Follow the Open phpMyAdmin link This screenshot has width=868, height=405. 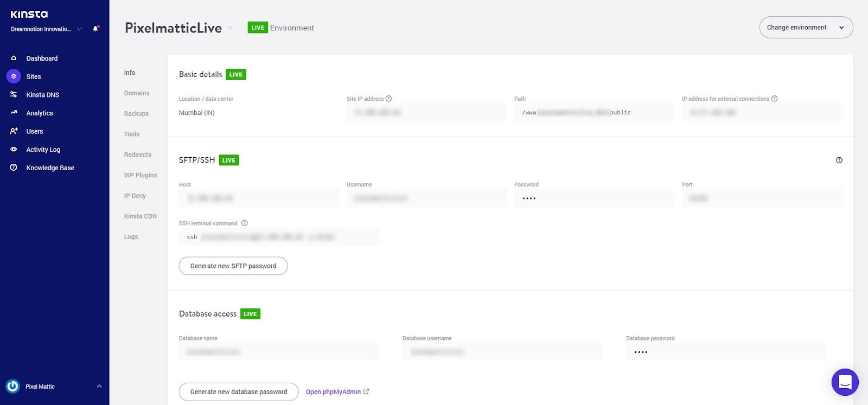pos(333,391)
